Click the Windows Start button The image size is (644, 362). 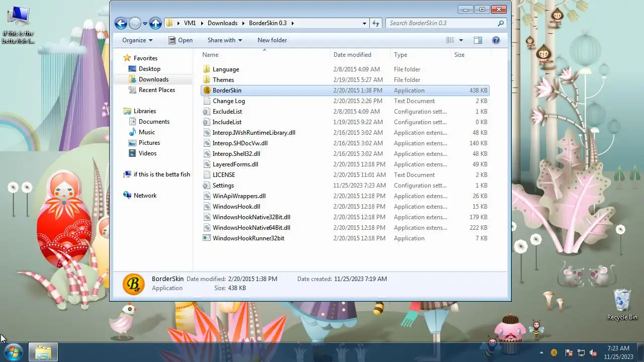pos(14,352)
